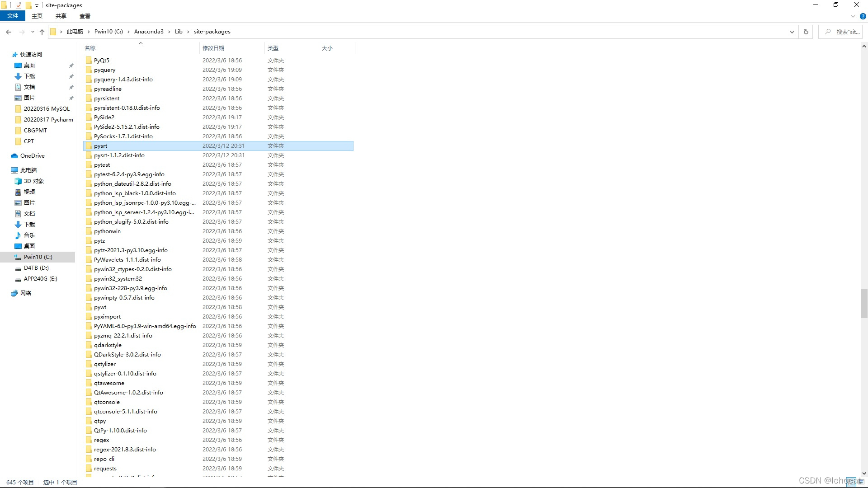Viewport: 868px width, 488px height.
Task: Click the search site-packages box
Action: [x=841, y=32]
